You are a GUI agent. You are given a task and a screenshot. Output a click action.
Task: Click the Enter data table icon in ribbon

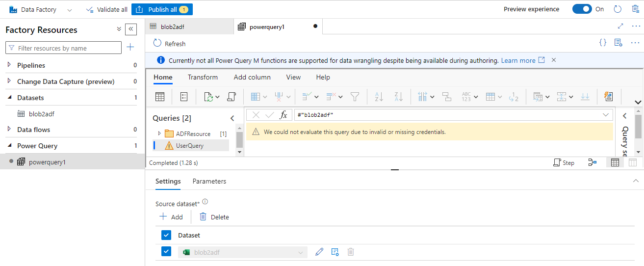[160, 97]
